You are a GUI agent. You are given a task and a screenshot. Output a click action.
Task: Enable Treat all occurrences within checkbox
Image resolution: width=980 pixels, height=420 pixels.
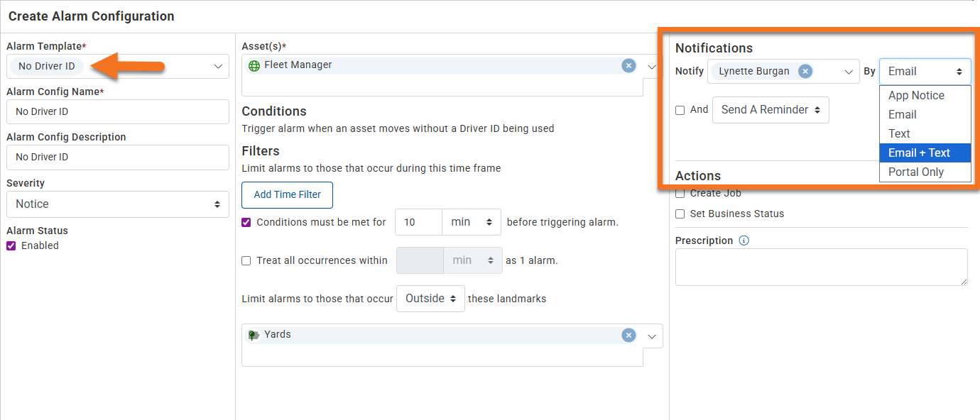coord(246,260)
